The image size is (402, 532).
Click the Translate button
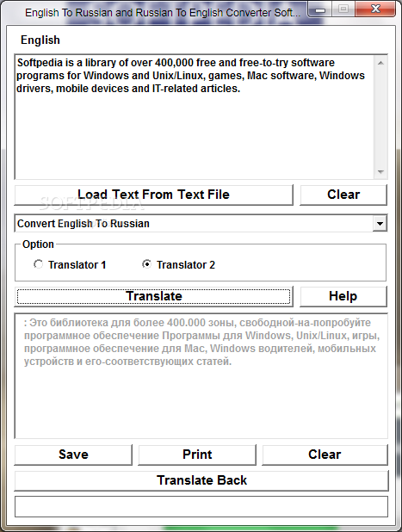(x=154, y=296)
